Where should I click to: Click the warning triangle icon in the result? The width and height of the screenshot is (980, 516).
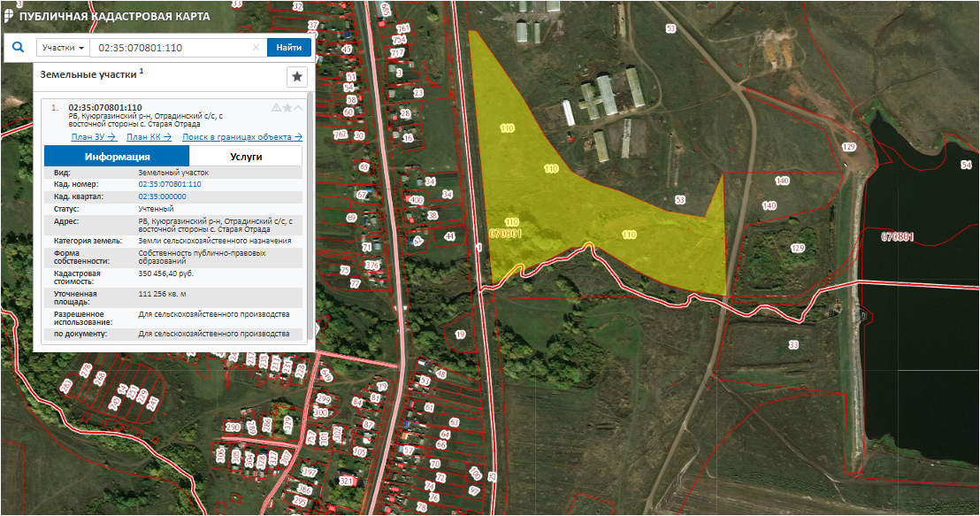point(276,107)
